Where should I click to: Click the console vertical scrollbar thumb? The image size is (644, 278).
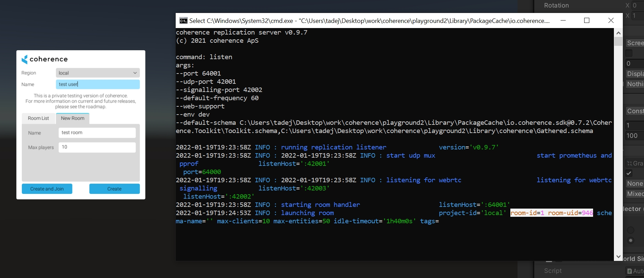coord(618,41)
